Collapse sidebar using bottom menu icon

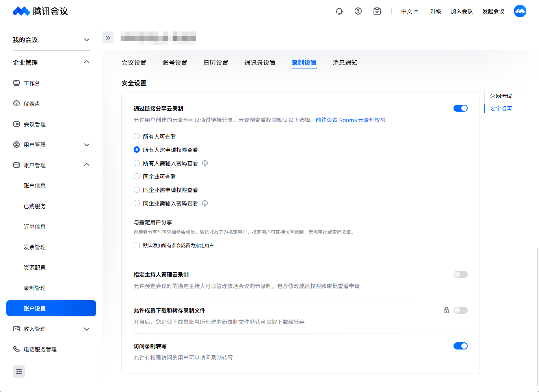coord(19,371)
